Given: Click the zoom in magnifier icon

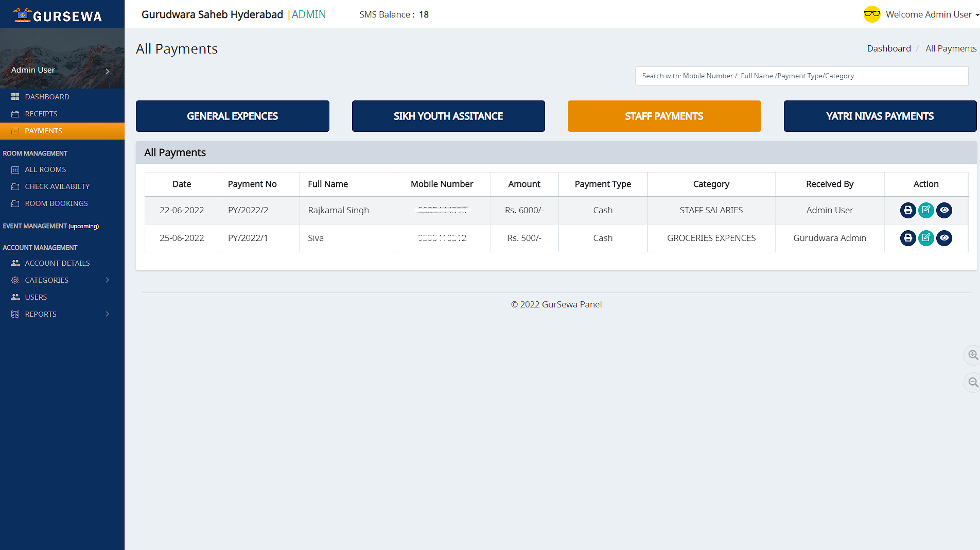Looking at the screenshot, I should coord(972,355).
